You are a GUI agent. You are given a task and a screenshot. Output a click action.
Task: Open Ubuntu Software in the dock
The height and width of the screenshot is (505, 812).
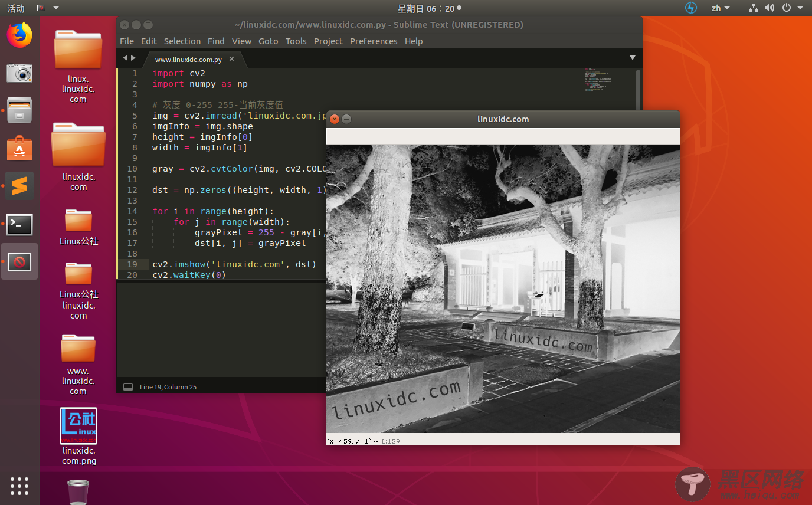tap(19, 148)
